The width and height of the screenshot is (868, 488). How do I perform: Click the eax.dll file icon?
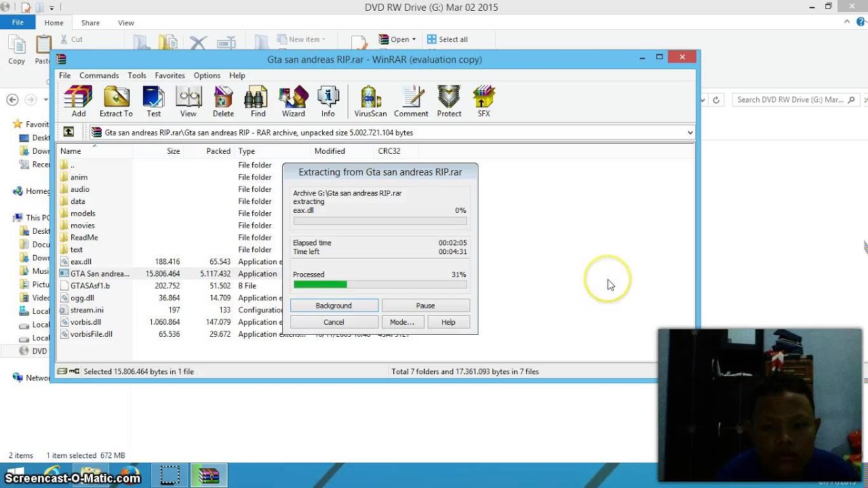click(64, 262)
